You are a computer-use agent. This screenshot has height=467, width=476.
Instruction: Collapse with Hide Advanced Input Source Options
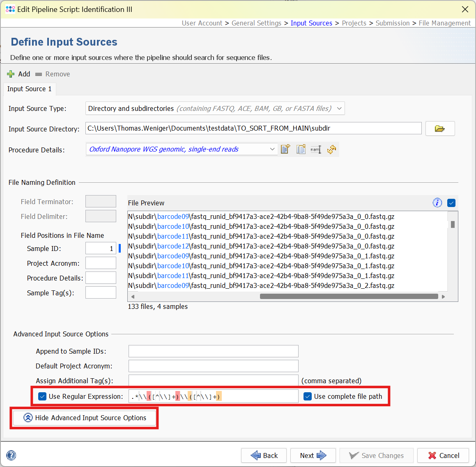84,418
